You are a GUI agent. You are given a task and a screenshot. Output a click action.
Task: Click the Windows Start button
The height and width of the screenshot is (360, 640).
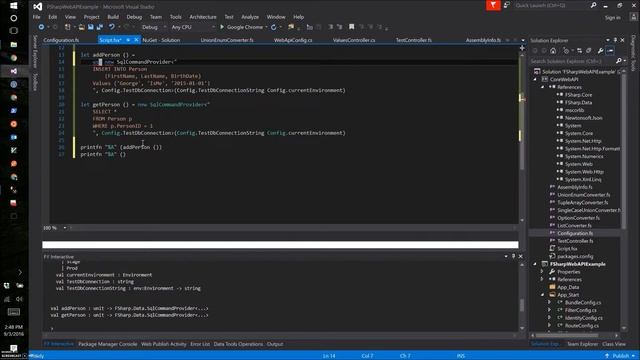(13, 5)
